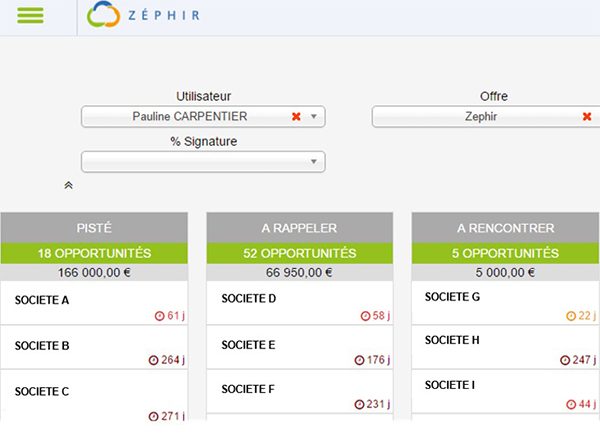Click the orange clock icon on SOCIETE G

click(x=571, y=316)
